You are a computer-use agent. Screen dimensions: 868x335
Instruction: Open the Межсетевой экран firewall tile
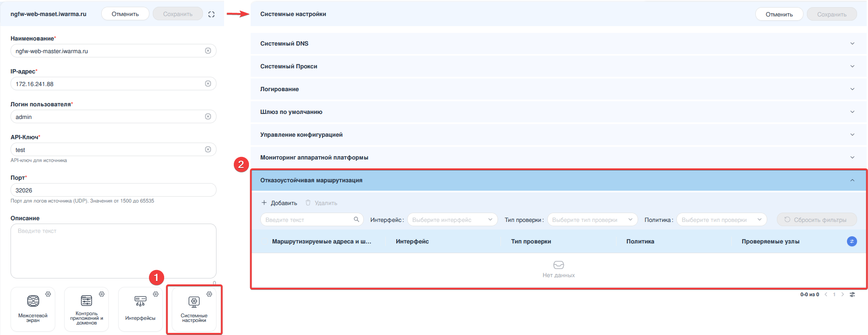coord(33,309)
